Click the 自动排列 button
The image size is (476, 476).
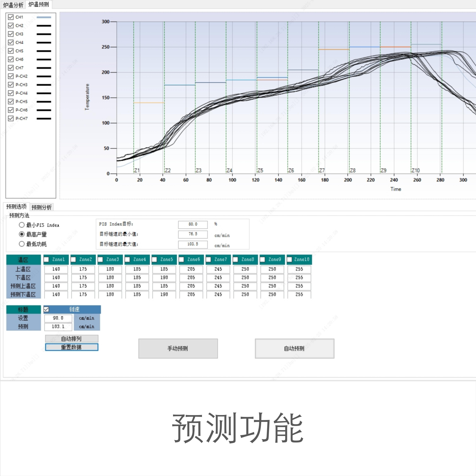coord(71,338)
